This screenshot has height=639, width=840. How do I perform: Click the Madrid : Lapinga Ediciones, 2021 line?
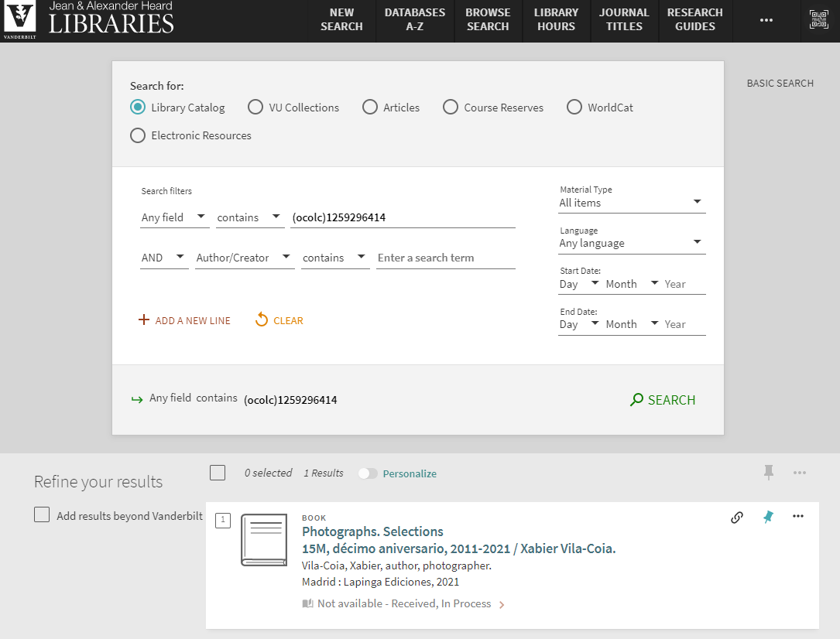(380, 582)
